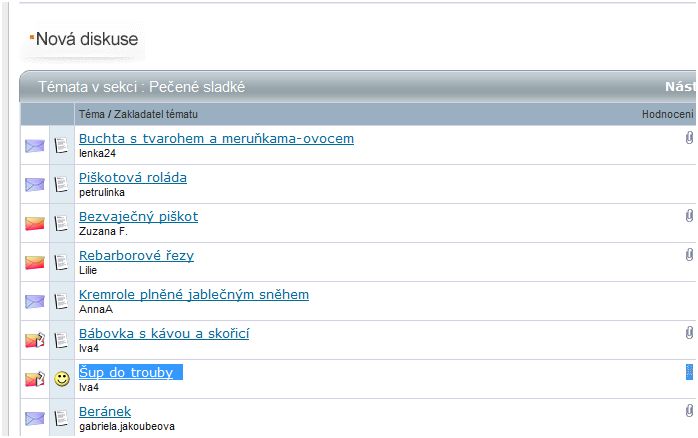Image resolution: width=698 pixels, height=438 pixels.
Task: Click the paperclip icon in Rebarborové řezy row
Action: [x=689, y=255]
